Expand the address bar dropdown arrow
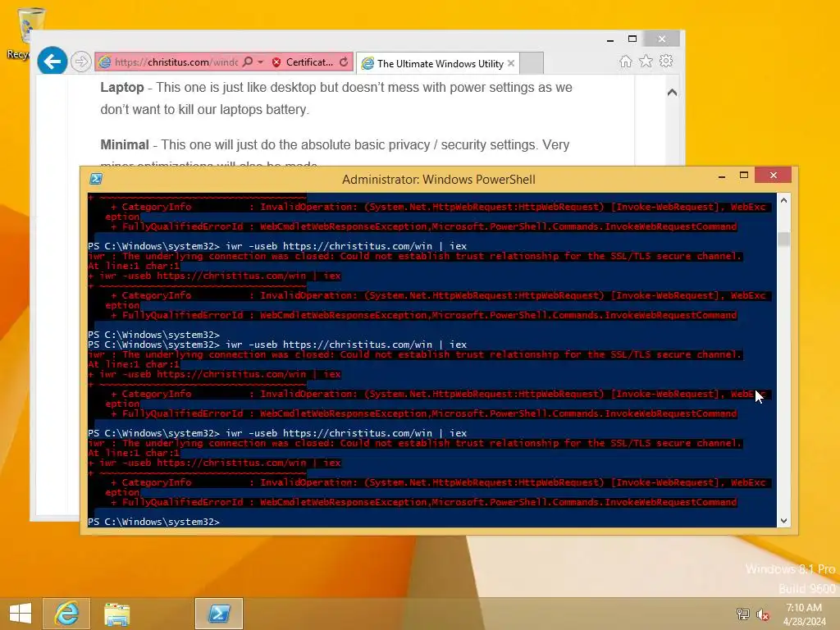This screenshot has width=840, height=630. click(x=260, y=62)
